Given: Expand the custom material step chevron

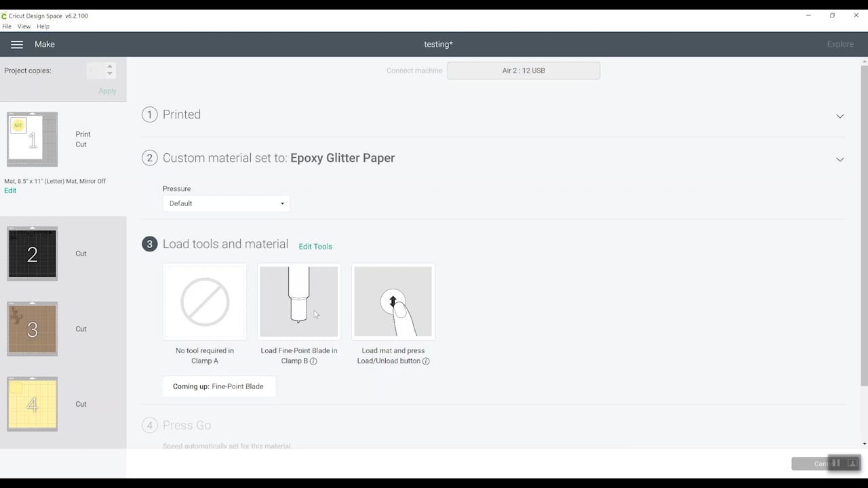Looking at the screenshot, I should 840,159.
